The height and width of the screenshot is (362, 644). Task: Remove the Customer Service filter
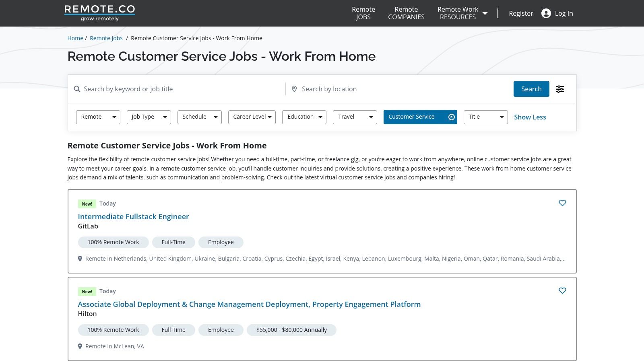[452, 117]
